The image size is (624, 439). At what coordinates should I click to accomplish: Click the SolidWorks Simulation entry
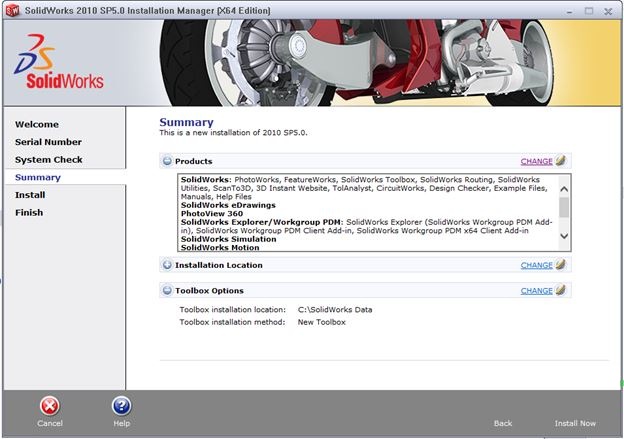(x=228, y=239)
